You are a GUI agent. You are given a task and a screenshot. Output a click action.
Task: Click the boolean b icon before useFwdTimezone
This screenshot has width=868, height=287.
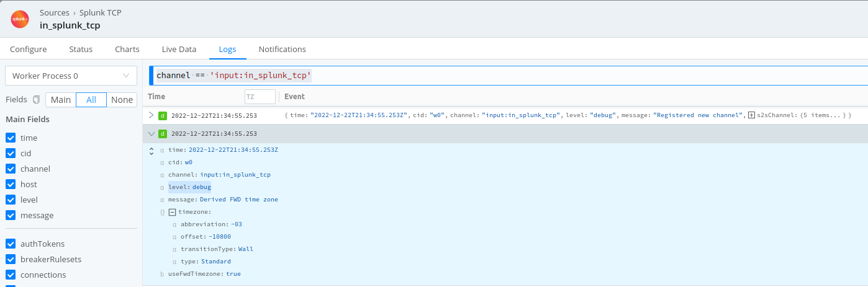coord(162,274)
